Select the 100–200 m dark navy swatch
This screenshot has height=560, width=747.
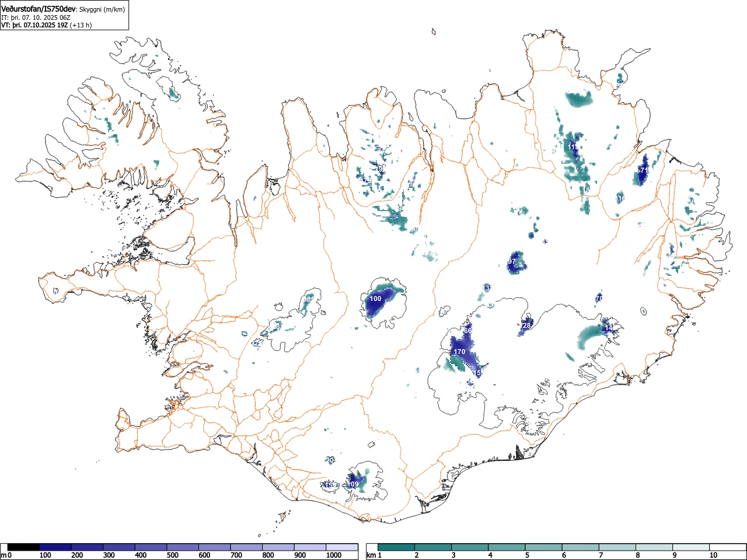[55, 547]
